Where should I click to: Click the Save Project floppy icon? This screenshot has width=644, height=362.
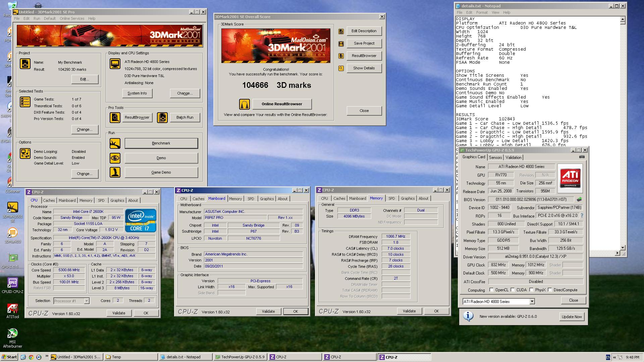341,44
